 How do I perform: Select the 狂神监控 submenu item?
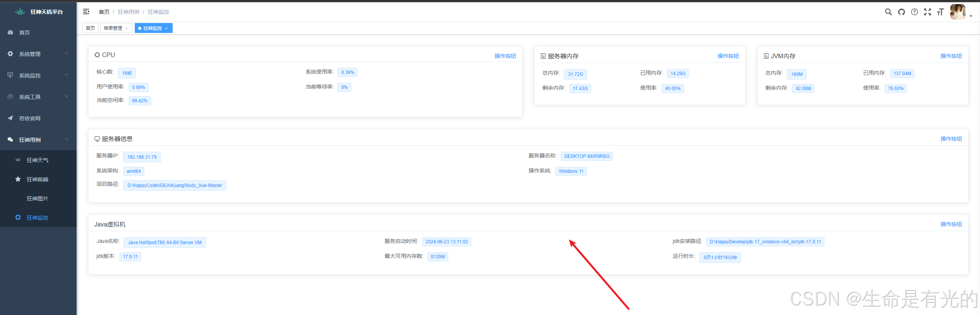pyautogui.click(x=38, y=218)
